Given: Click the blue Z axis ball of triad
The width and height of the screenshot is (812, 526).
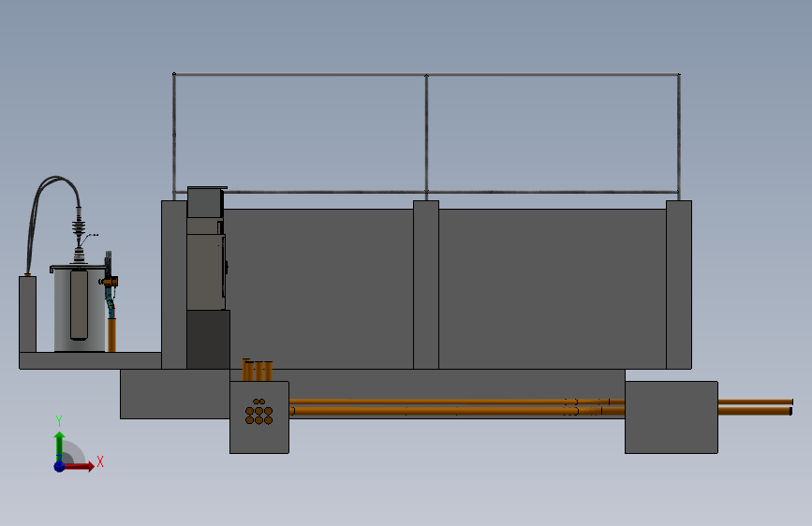Looking at the screenshot, I should coord(60,466).
